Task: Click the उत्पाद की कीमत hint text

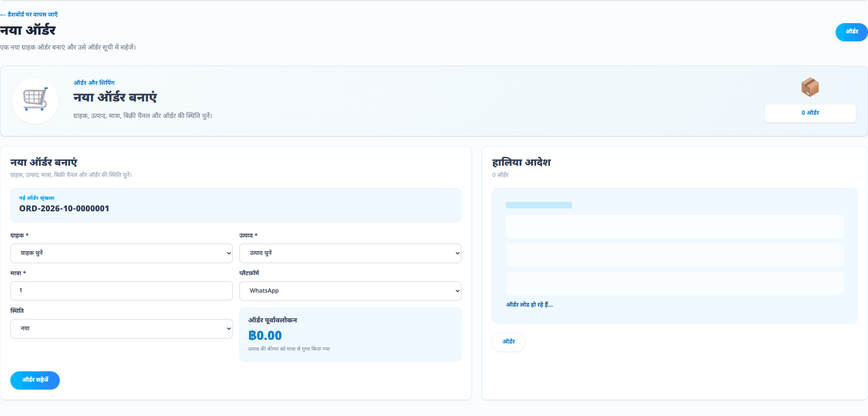Action: pos(289,349)
